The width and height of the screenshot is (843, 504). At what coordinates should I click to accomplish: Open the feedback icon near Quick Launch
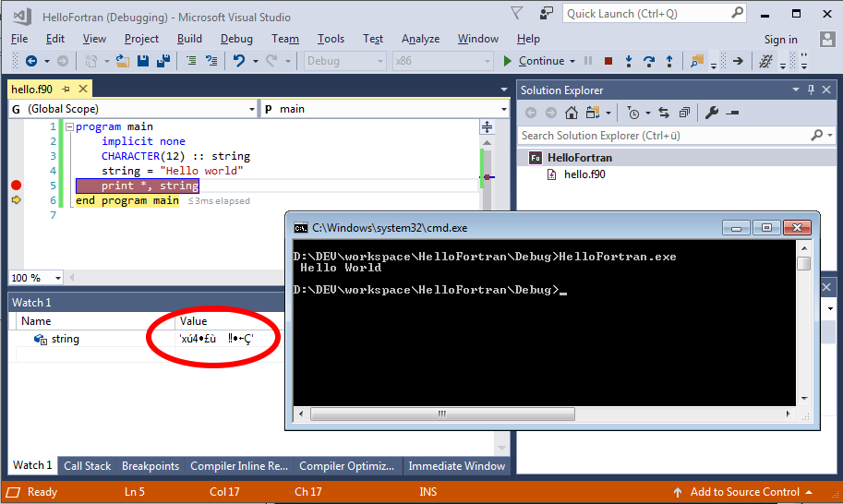point(546,14)
